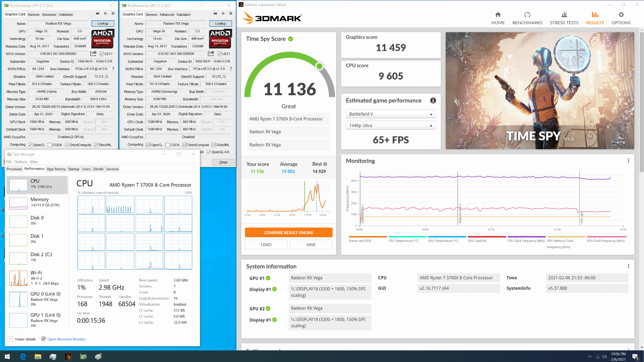Open 3DMark Options gear icon
The height and width of the screenshot is (362, 644).
(x=621, y=15)
